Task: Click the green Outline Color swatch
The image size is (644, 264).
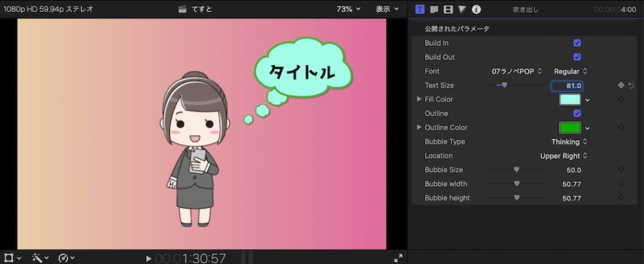Action: (570, 127)
